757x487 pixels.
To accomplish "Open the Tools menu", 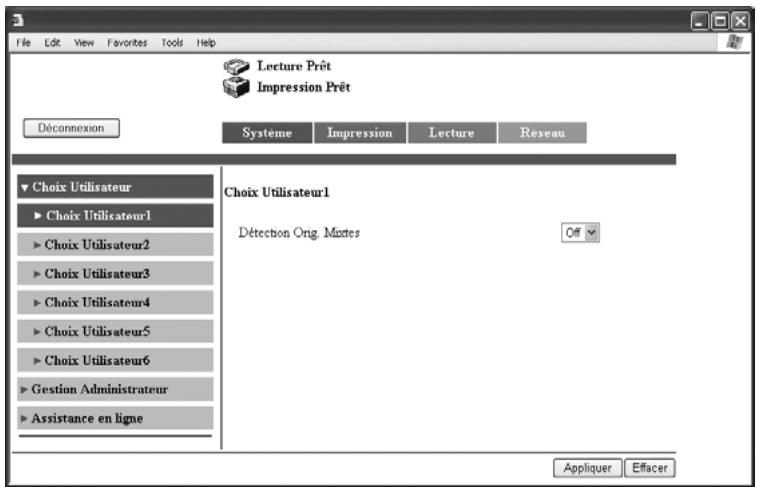I will click(x=172, y=42).
